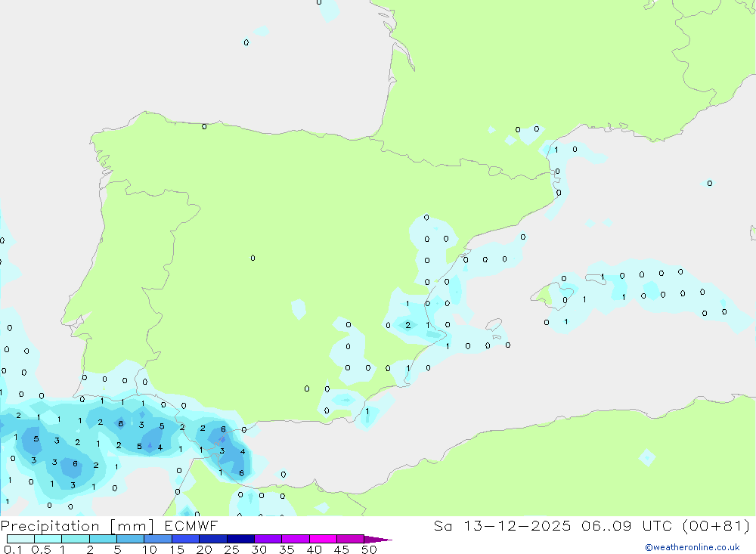Click the arrow tip above 50 on legend
This screenshot has width=756, height=554.
pos(379,540)
